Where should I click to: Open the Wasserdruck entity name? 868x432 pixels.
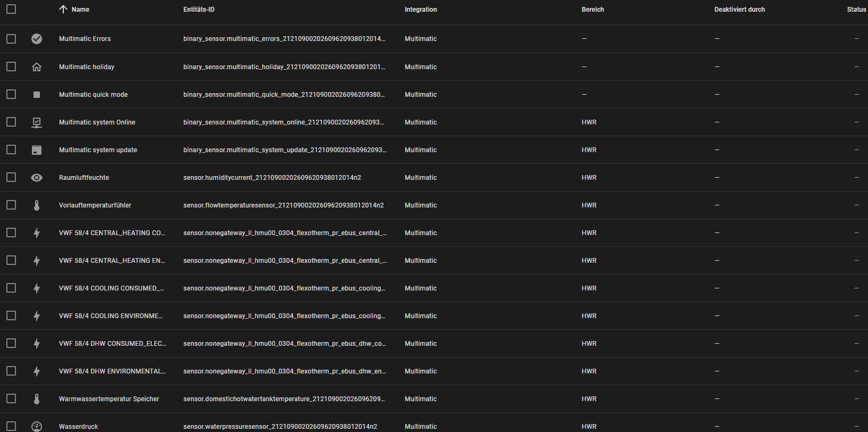coord(78,427)
